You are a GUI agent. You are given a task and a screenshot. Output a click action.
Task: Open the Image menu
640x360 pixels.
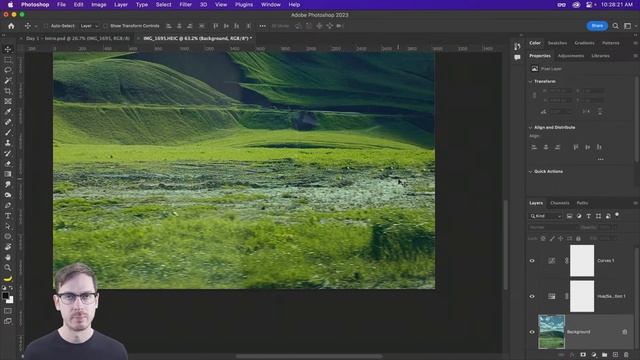(98, 4)
